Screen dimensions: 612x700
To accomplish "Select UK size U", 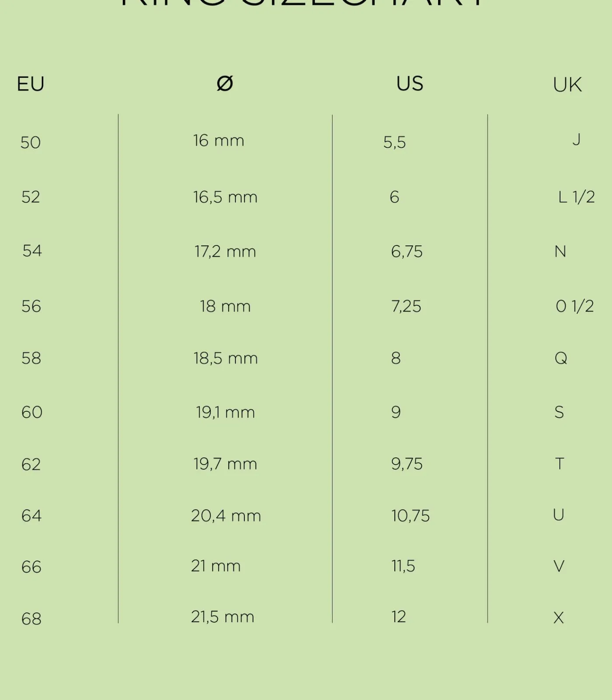I will click(x=558, y=515).
